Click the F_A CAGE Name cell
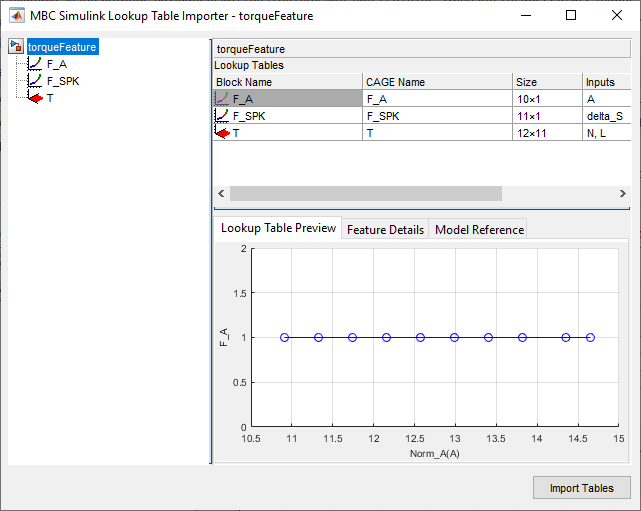The image size is (641, 511). pyautogui.click(x=437, y=99)
